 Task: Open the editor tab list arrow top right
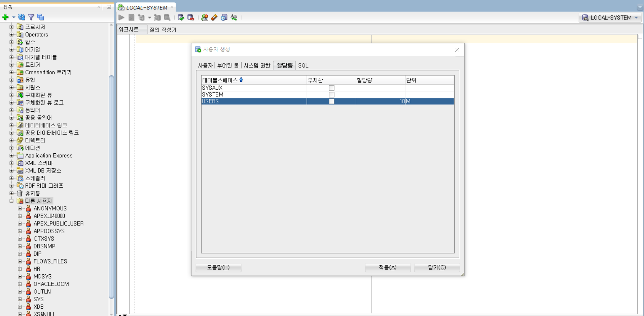pyautogui.click(x=640, y=7)
